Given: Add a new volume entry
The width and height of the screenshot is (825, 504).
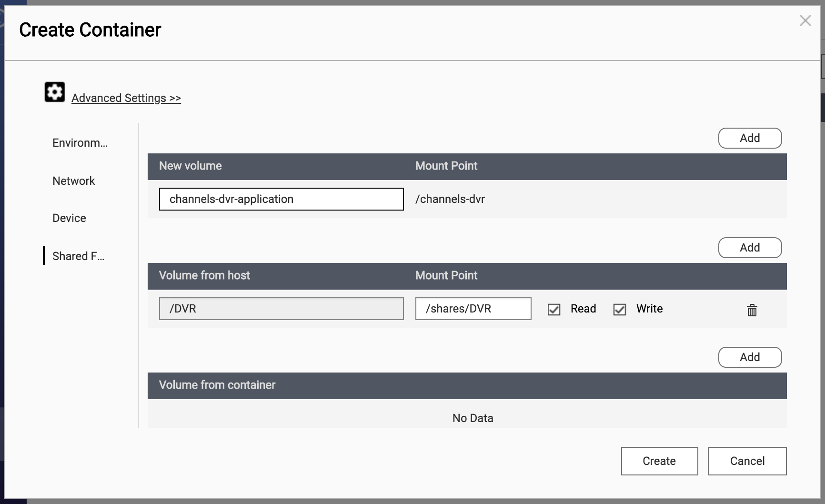Looking at the screenshot, I should tap(750, 138).
